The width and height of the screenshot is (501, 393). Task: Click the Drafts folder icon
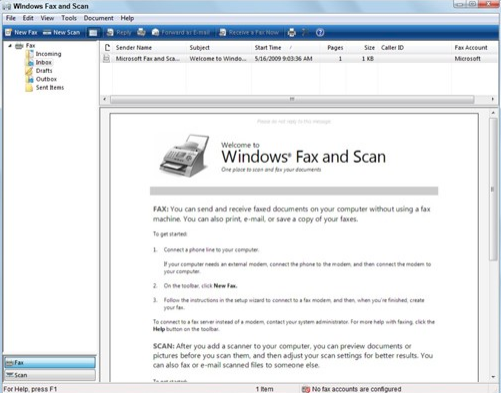30,71
